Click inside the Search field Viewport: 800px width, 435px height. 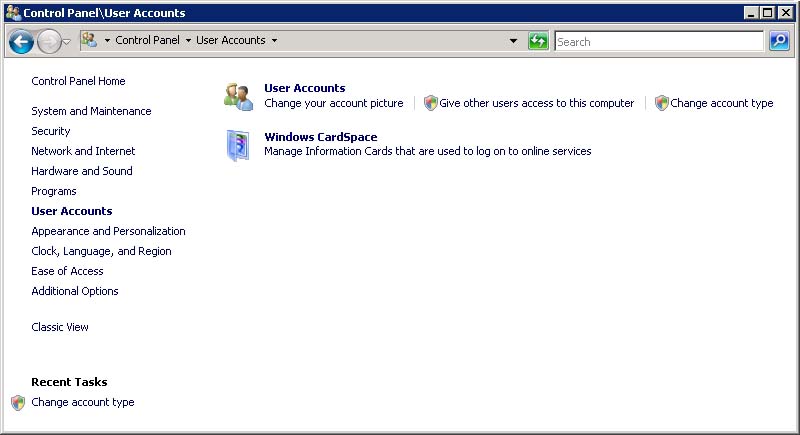659,41
